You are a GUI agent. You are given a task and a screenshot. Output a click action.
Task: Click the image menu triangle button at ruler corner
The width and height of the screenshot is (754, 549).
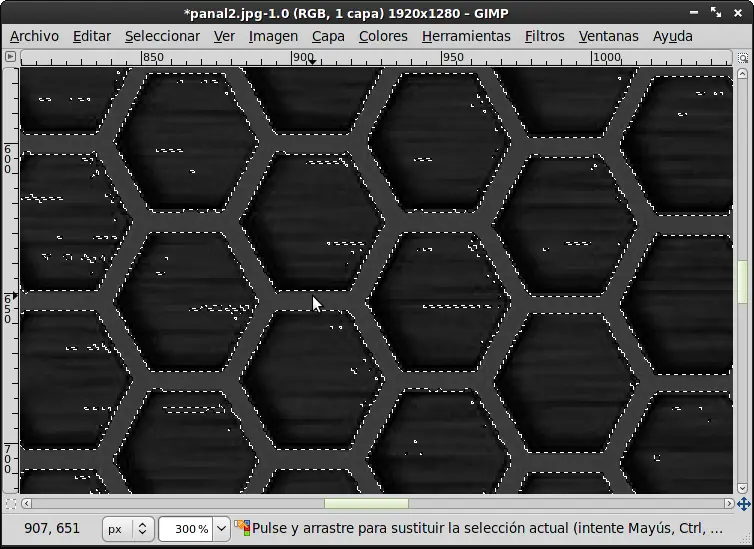pyautogui.click(x=10, y=57)
